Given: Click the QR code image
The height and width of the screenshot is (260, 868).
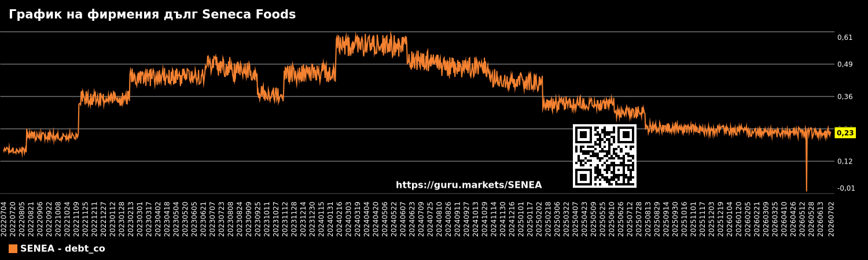Looking at the screenshot, I should coord(605,156).
